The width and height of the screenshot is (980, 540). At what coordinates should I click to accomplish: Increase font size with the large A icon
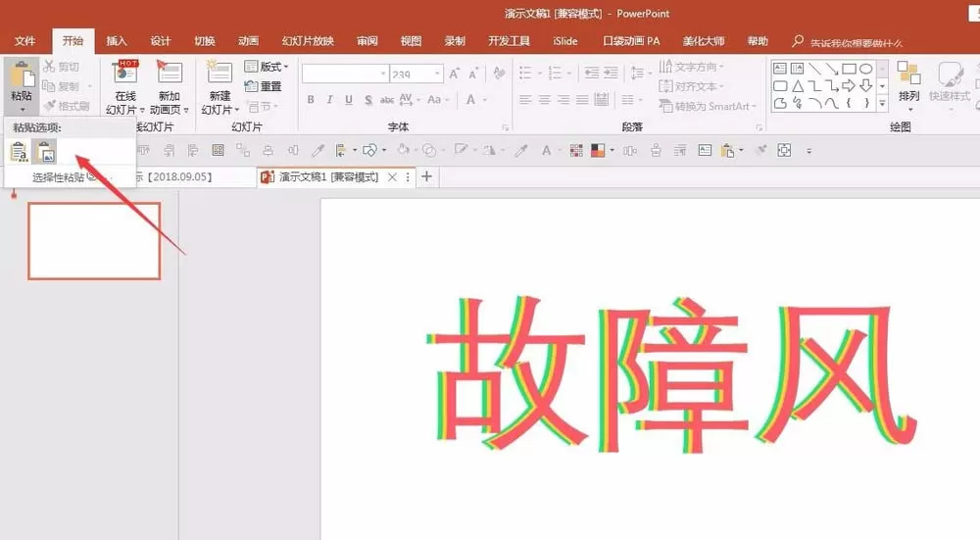coord(455,74)
